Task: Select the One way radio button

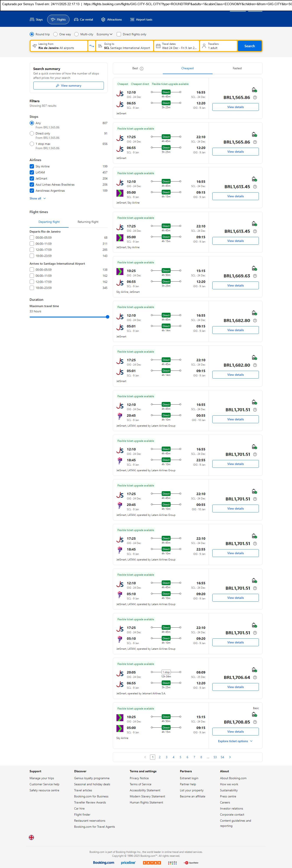Action: click(56, 34)
